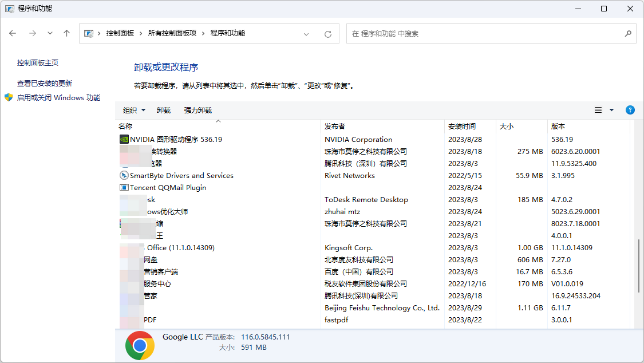Click publisher 百度（中国）有限公司
The image size is (644, 363).
tap(359, 272)
